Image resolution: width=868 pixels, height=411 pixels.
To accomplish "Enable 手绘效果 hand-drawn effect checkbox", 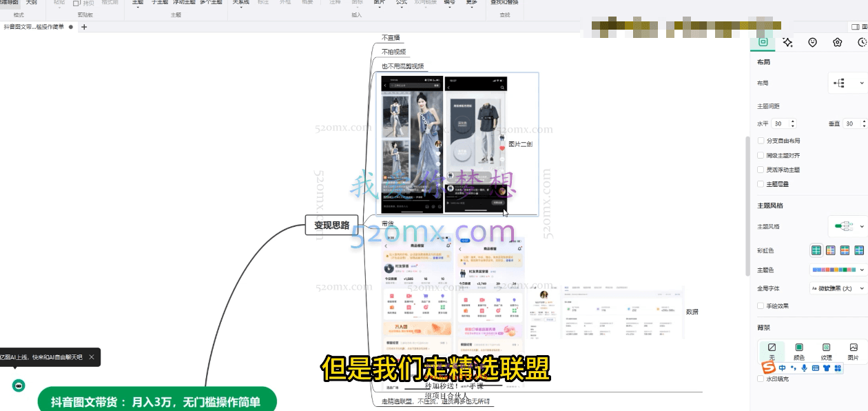I will 761,305.
